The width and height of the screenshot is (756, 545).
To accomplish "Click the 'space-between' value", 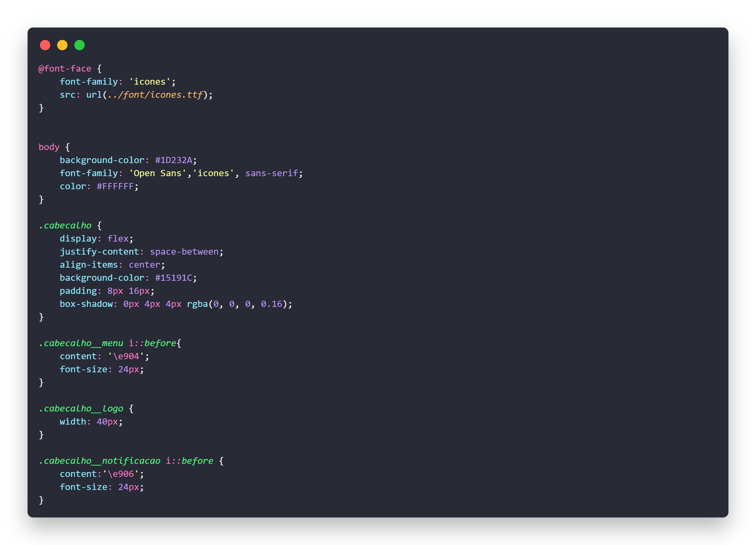I will (x=184, y=252).
